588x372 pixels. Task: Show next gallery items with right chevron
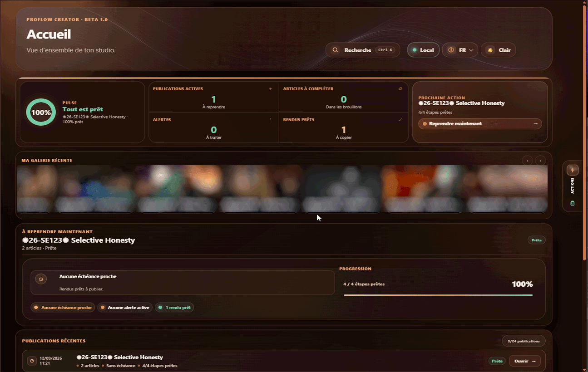click(x=540, y=160)
